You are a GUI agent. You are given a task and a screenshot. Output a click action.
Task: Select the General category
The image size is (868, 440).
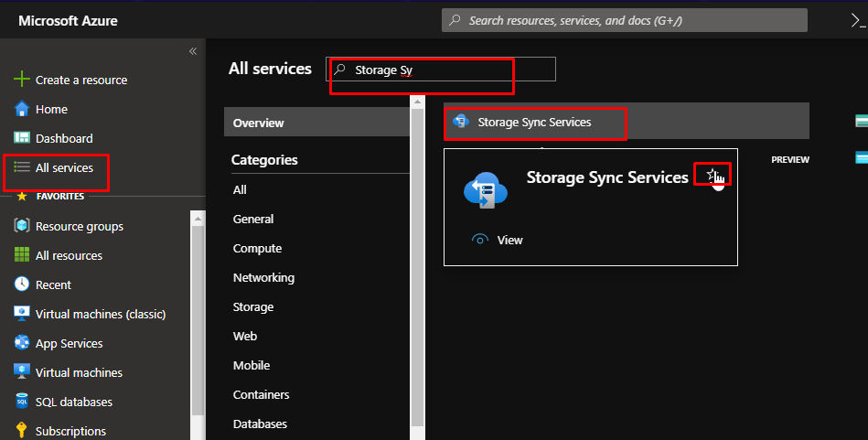[x=253, y=220]
